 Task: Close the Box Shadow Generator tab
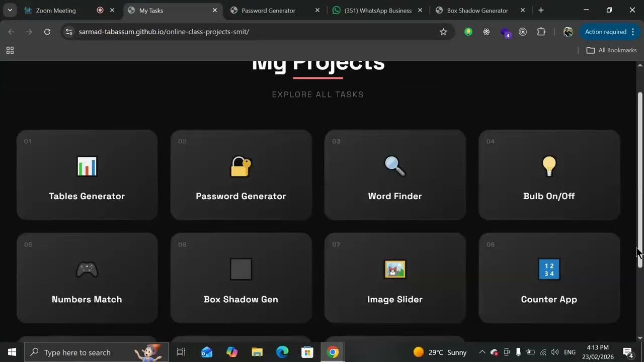[x=523, y=10]
